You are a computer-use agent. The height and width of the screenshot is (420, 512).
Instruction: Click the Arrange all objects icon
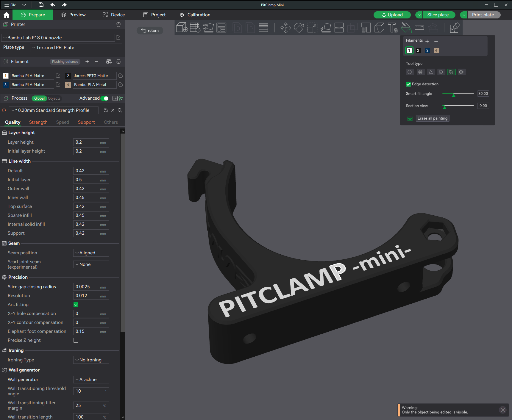point(221,28)
